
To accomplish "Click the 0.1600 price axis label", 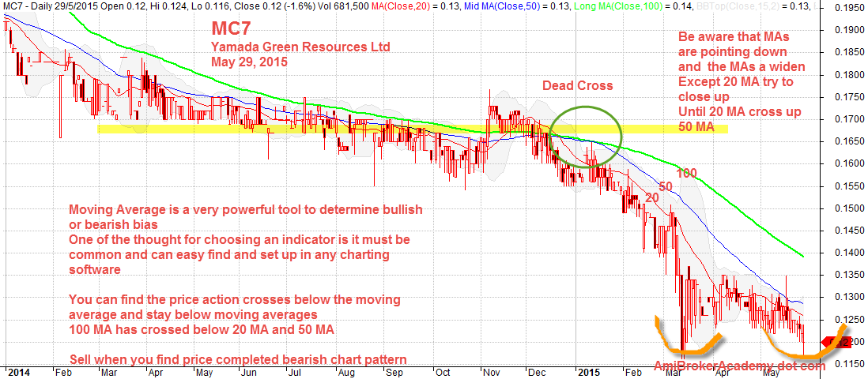I will [x=850, y=163].
